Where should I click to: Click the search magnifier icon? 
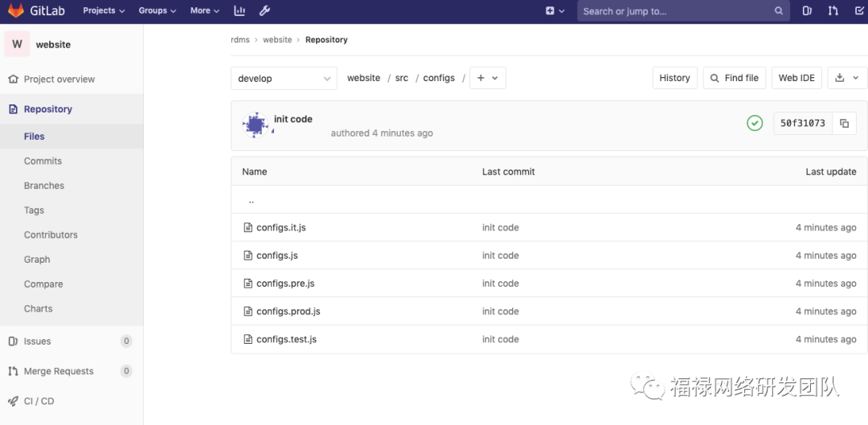778,11
